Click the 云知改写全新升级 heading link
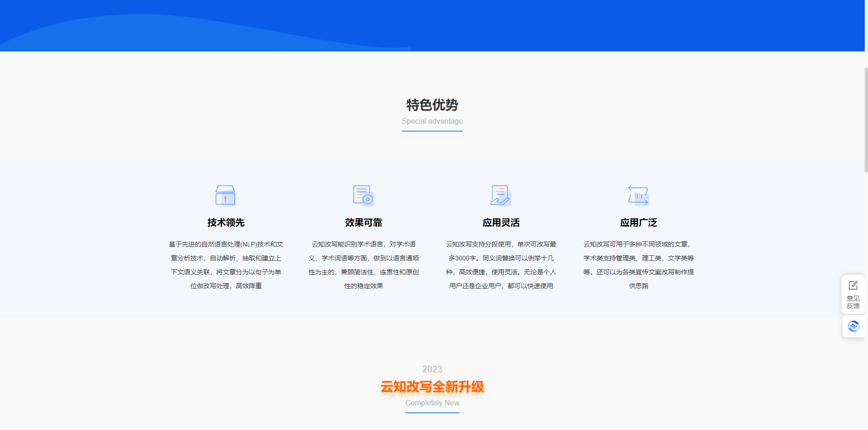 (432, 386)
